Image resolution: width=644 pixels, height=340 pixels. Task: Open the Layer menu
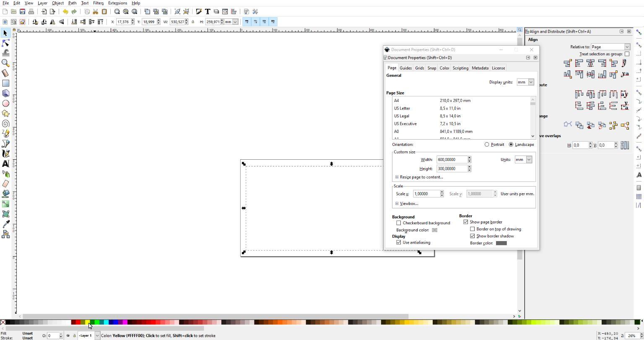point(42,3)
